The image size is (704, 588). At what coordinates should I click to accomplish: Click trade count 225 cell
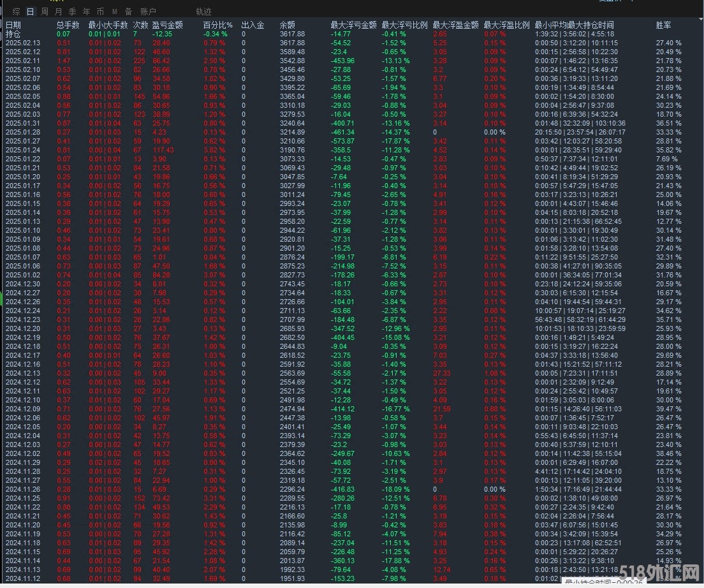point(139,61)
